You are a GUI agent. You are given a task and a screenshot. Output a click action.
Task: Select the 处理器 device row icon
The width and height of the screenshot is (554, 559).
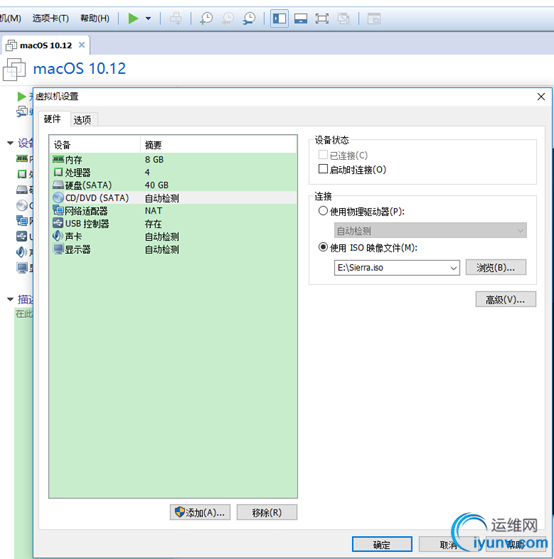tap(58, 172)
